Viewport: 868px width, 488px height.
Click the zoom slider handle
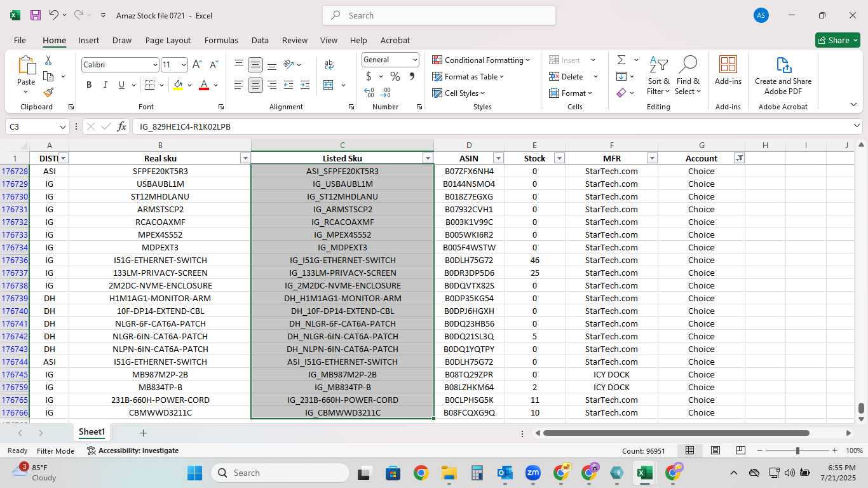797,451
